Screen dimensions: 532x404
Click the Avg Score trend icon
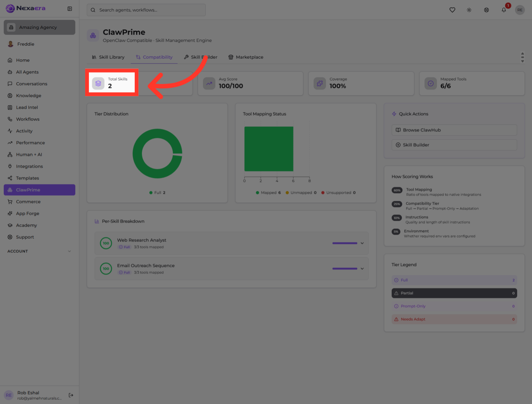(209, 83)
